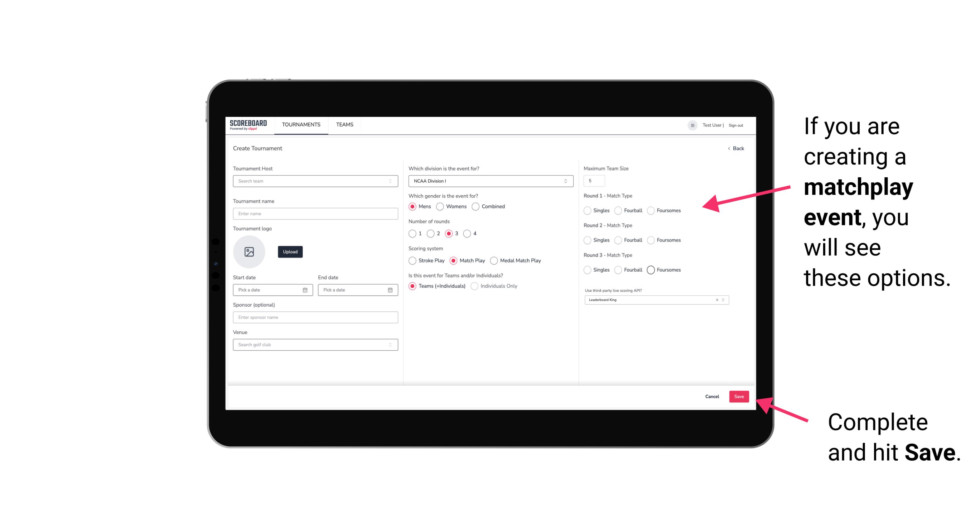Click the Scoreboard logo icon
980x527 pixels.
[249, 125]
